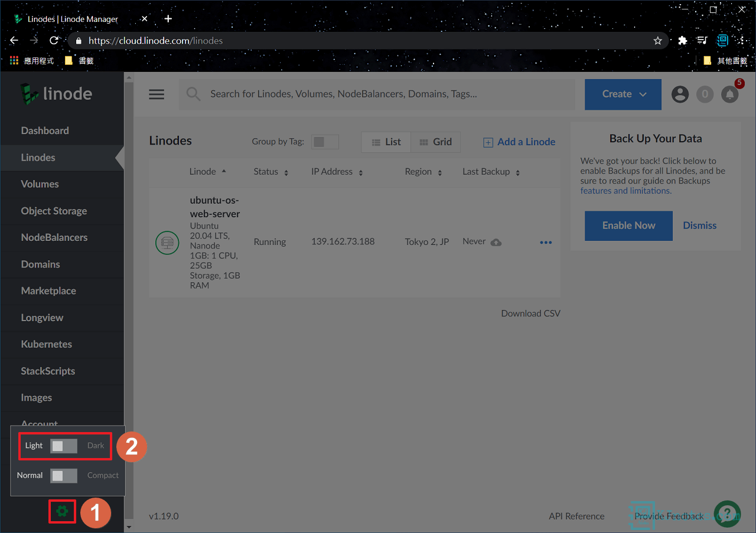The width and height of the screenshot is (756, 533).
Task: Click the ubuntu-os-web-server status icon
Action: [167, 242]
